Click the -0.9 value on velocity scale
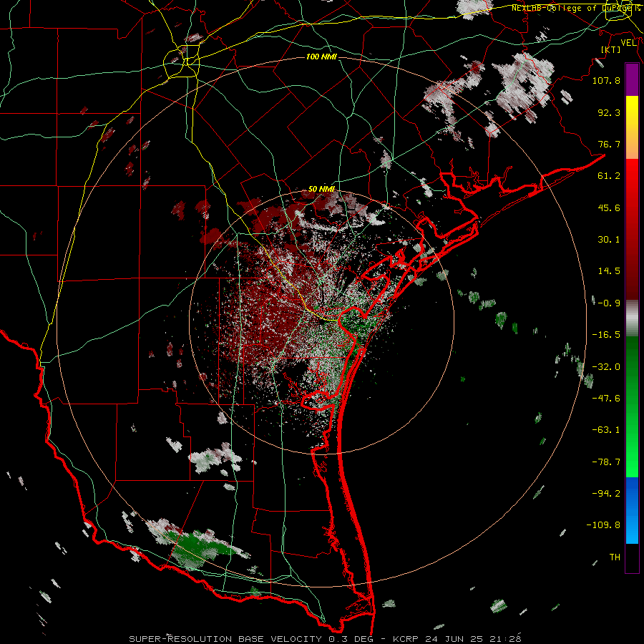Viewport: 644px width, 644px height. click(x=609, y=303)
